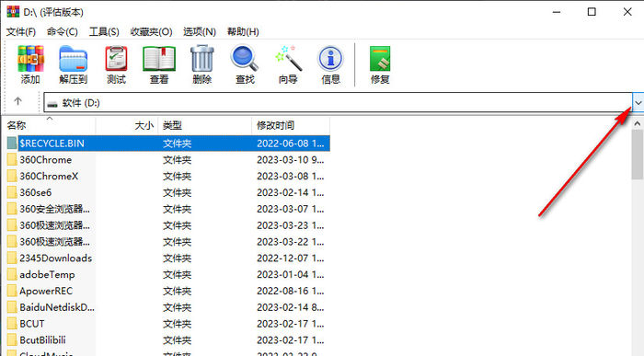Image resolution: width=644 pixels, height=356 pixels.
Task: Open the 收藏夹(O) menu
Action: [x=151, y=31]
